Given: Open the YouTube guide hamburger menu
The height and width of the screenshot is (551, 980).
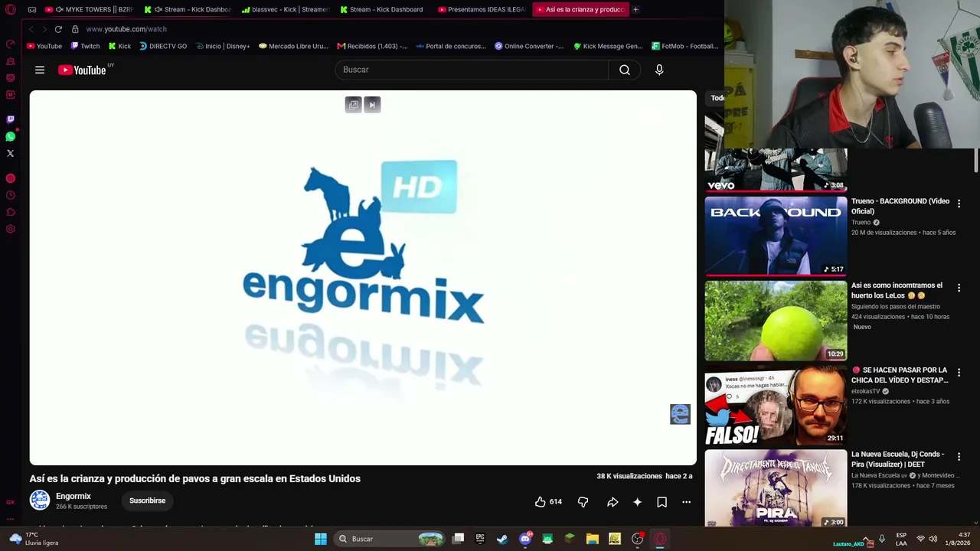Looking at the screenshot, I should (40, 70).
